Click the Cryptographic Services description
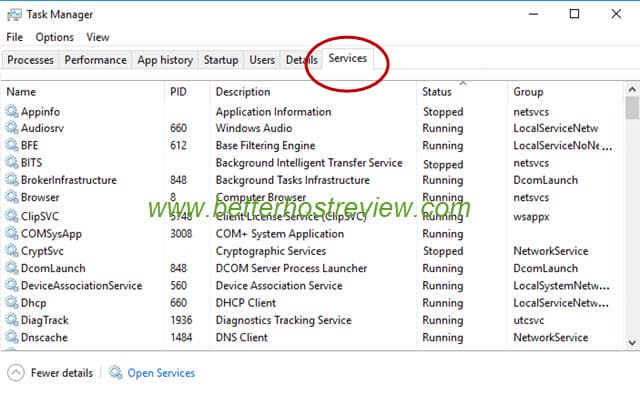 [x=271, y=251]
